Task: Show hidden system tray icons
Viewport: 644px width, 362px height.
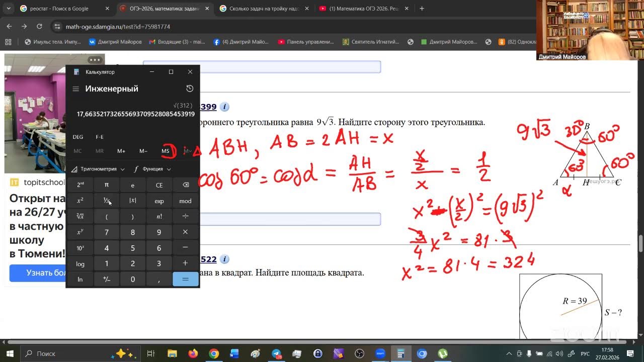Action: point(509,353)
